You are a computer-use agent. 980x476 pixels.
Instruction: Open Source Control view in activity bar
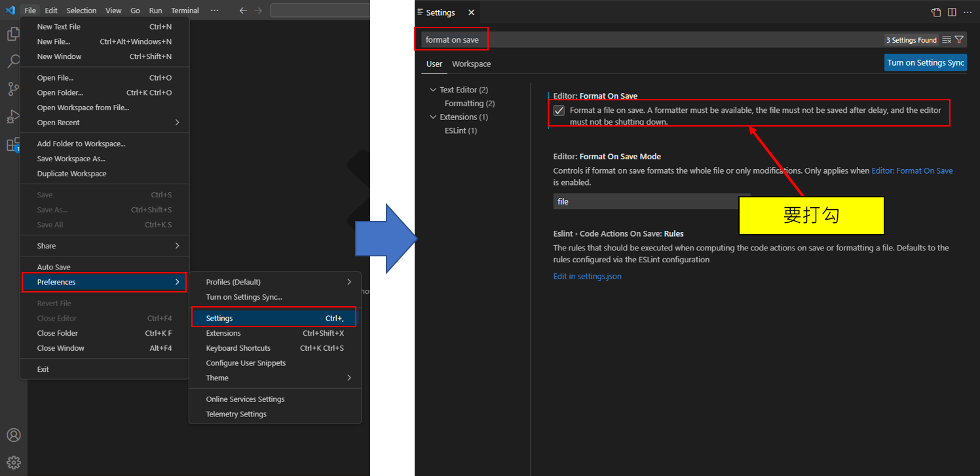coord(12,89)
